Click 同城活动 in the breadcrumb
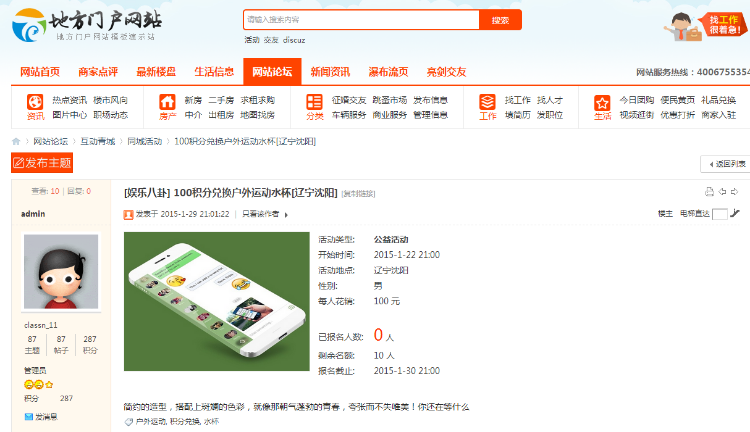The width and height of the screenshot is (750, 432). pyautogui.click(x=144, y=141)
